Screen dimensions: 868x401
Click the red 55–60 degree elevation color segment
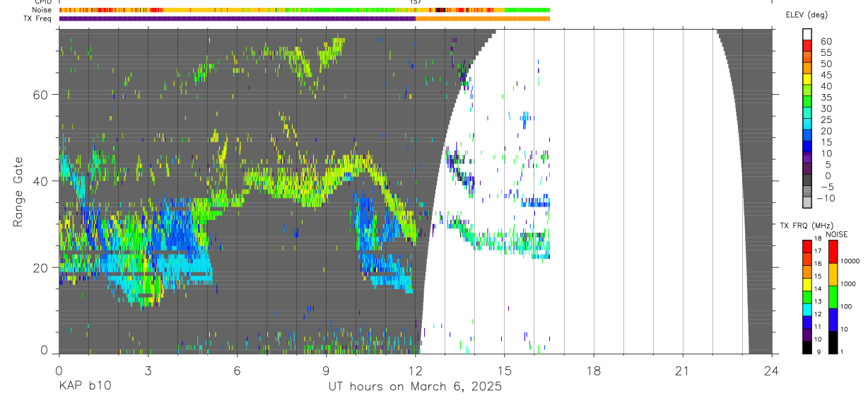point(807,47)
